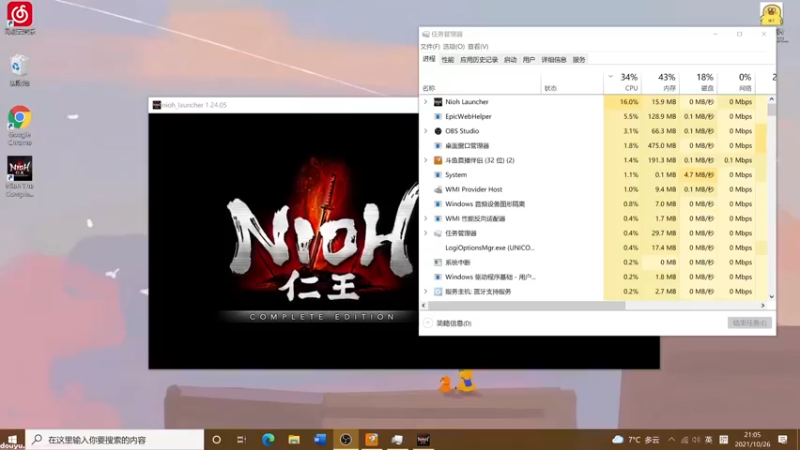The image size is (800, 450).
Task: Sort processes by 18% 磁盘 column header
Action: 698,82
